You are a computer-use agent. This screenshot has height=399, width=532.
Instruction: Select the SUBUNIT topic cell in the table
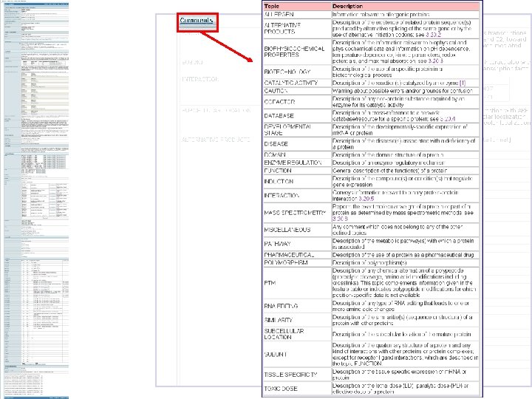click(x=298, y=354)
